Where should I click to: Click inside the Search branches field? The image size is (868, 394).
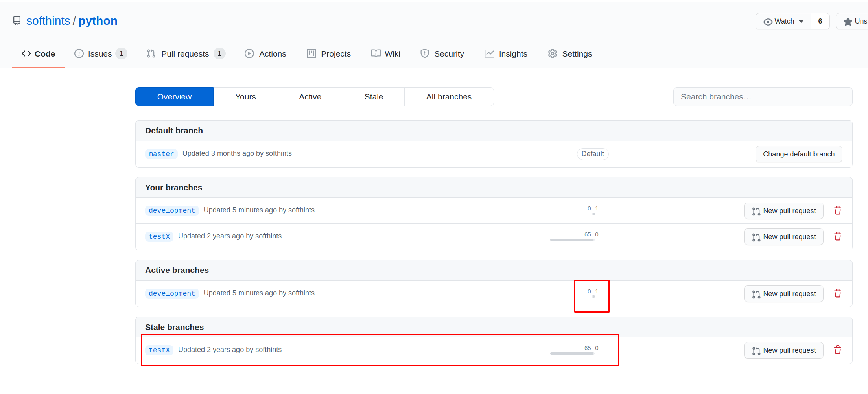tap(762, 96)
